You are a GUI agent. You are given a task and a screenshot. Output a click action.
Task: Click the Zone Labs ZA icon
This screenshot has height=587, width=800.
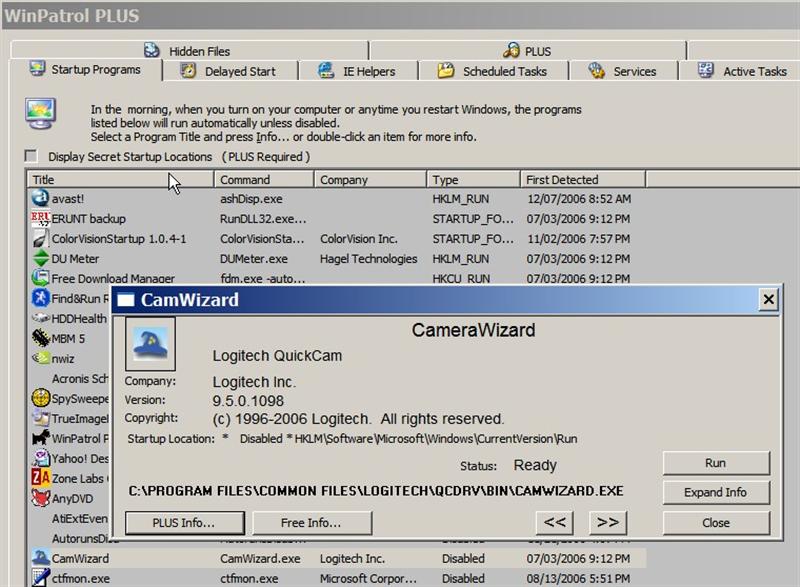tap(40, 478)
